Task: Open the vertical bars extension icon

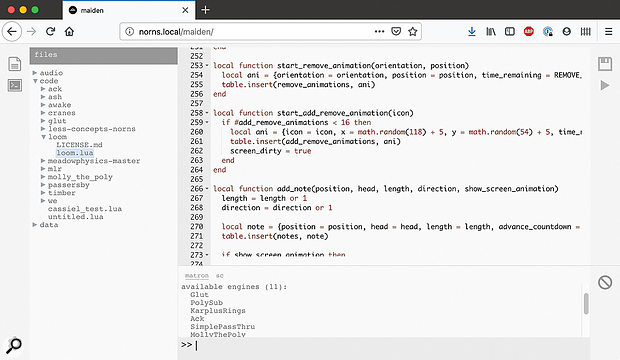Action: pos(586,31)
